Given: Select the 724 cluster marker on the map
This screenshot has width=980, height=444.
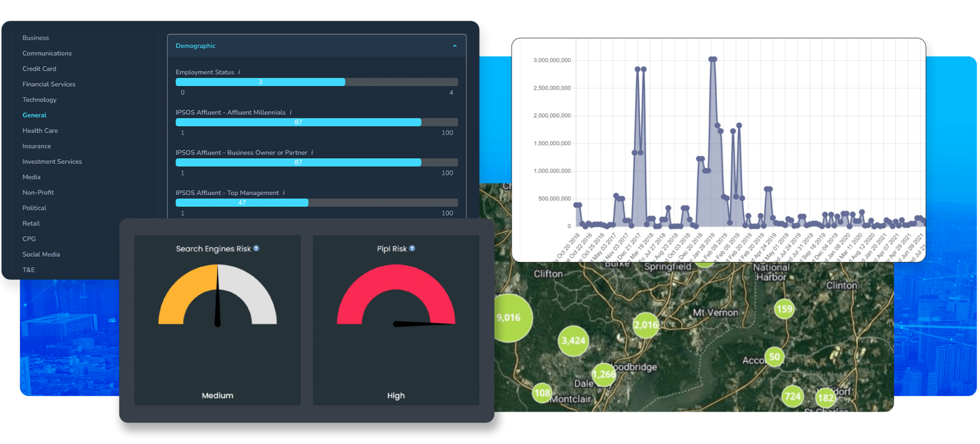Looking at the screenshot, I should coord(792,396).
